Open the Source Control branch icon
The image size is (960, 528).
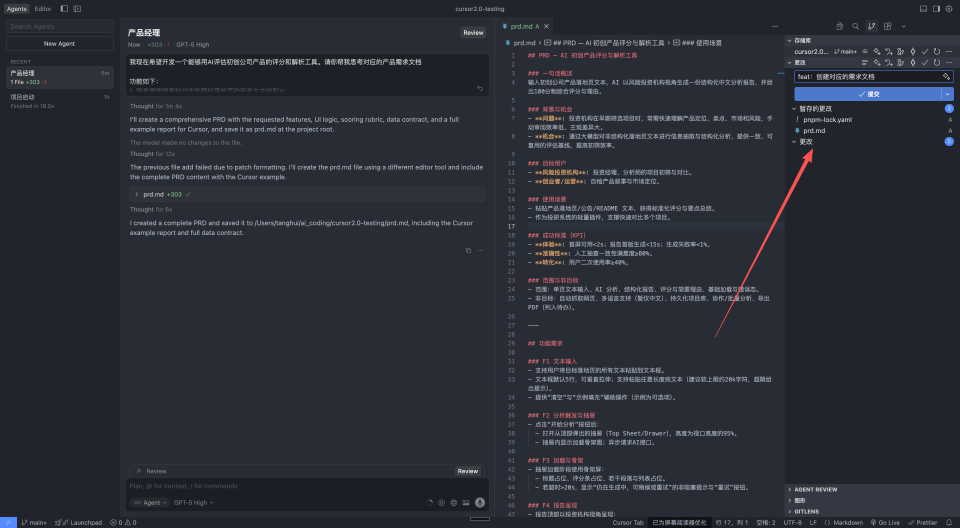click(x=872, y=26)
